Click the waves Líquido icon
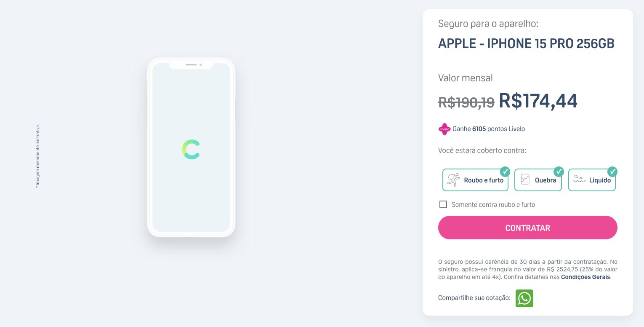 tap(580, 180)
